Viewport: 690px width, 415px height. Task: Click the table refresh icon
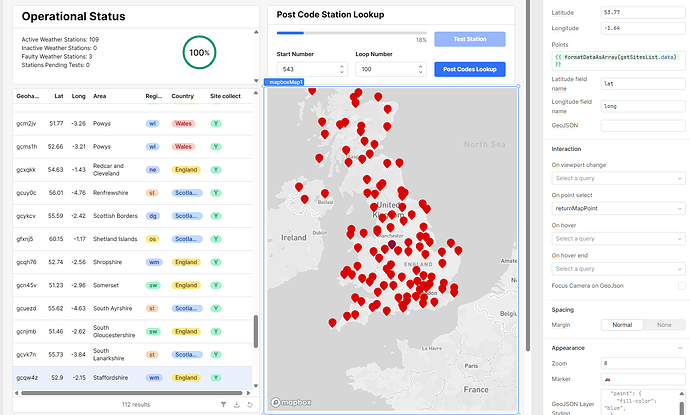coord(249,405)
